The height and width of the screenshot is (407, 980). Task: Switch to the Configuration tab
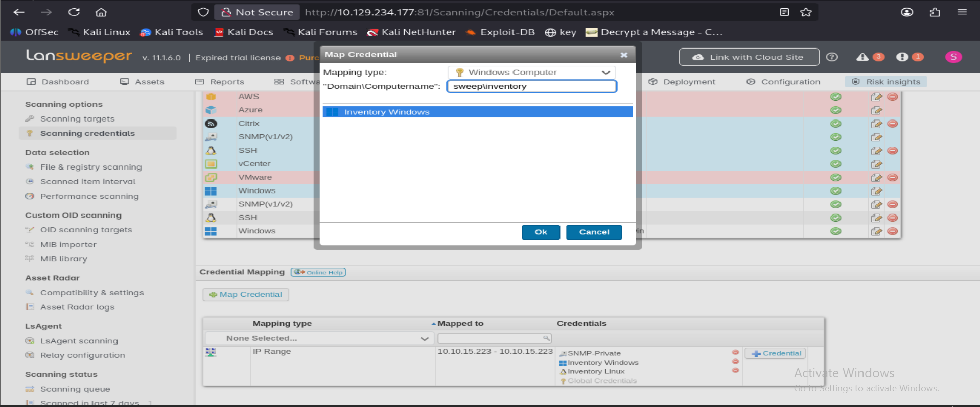[x=783, y=82]
